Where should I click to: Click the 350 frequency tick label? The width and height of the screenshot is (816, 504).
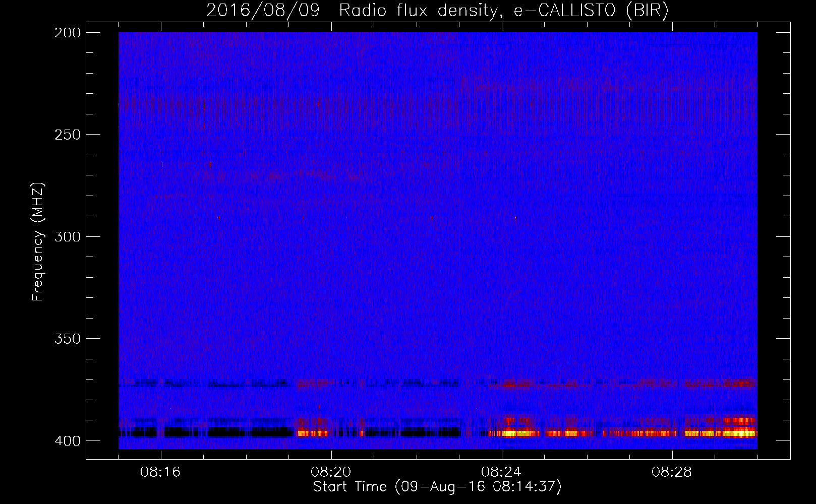click(68, 338)
